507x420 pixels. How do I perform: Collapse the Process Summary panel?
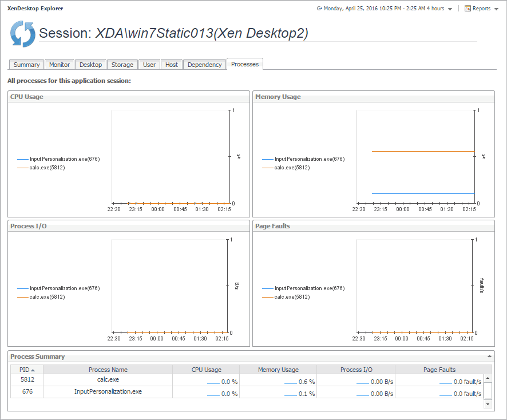490,356
